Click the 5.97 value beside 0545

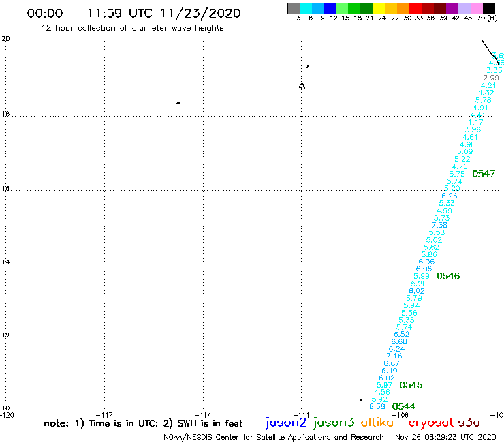click(384, 386)
